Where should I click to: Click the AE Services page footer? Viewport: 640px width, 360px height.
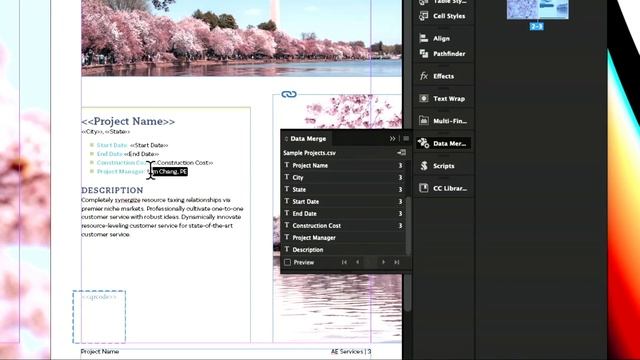tap(351, 351)
